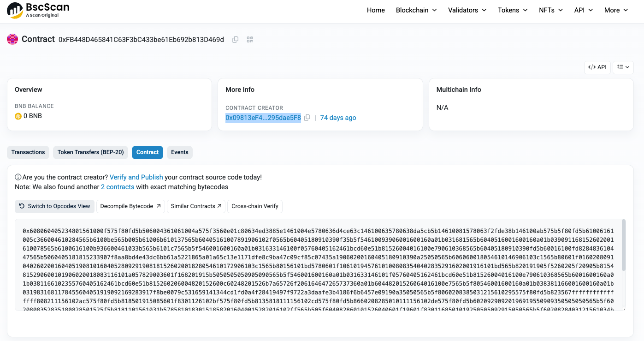Screen dimensions: 644x341
Task: Expand the Blockchain menu
Action: point(416,10)
